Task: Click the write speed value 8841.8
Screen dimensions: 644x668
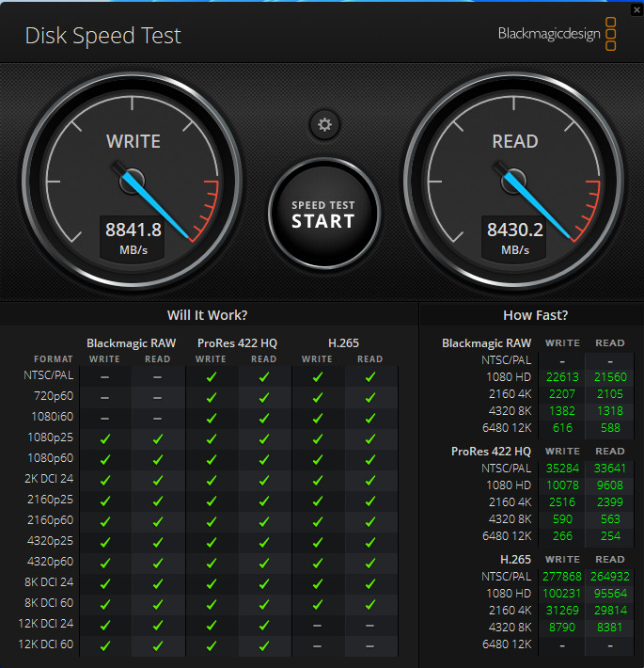Action: 134,230
